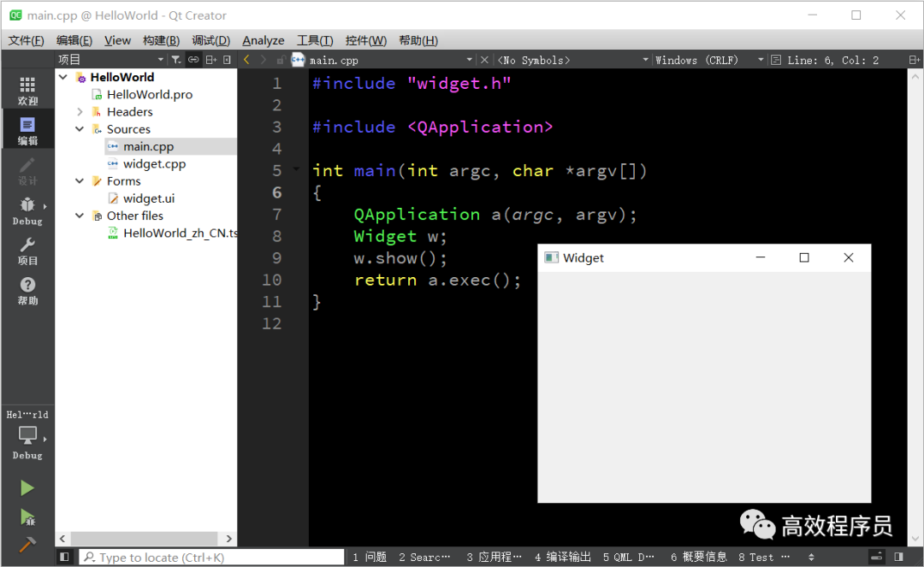Click the filter tree funnel icon

pyautogui.click(x=175, y=60)
